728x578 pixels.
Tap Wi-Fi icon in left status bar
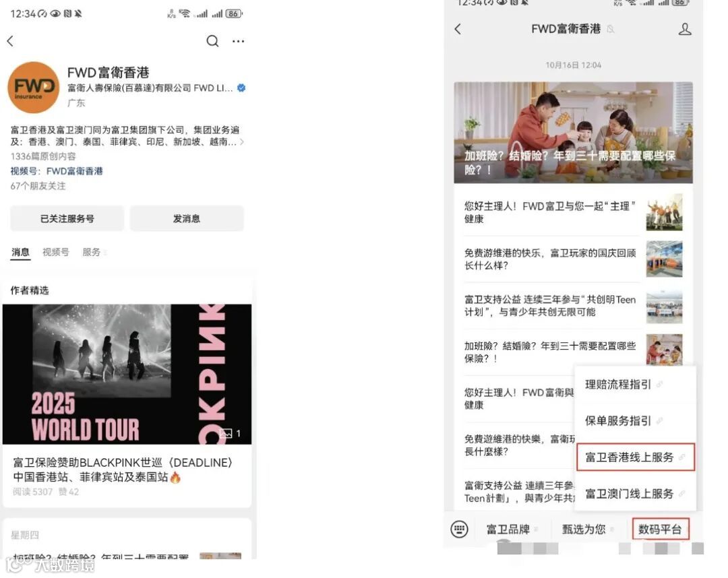(x=185, y=13)
